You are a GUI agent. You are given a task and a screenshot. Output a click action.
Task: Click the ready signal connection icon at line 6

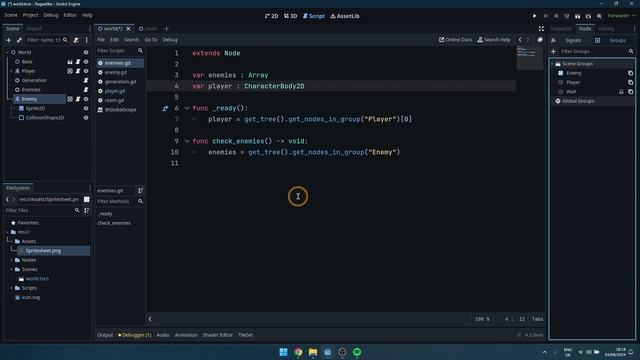pos(165,109)
